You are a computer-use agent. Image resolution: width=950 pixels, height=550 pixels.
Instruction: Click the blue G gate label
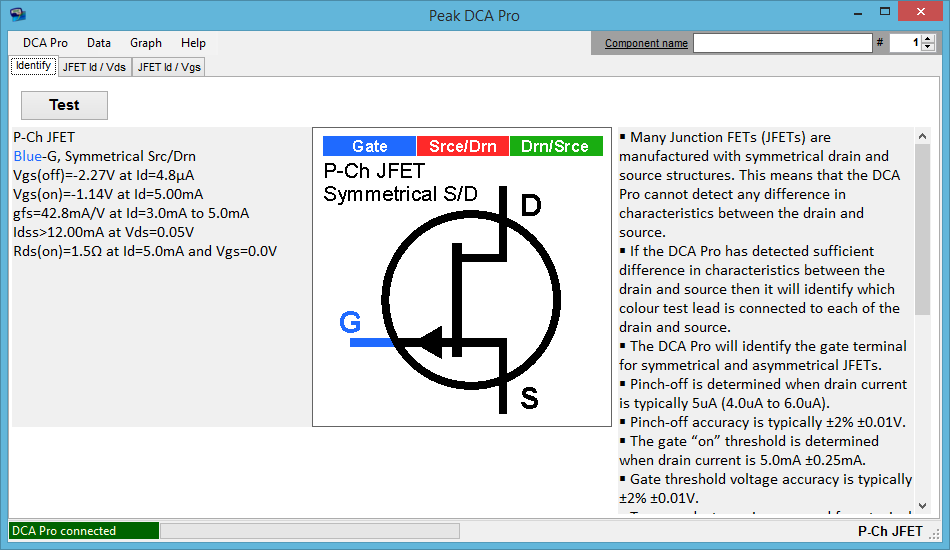pos(350,322)
